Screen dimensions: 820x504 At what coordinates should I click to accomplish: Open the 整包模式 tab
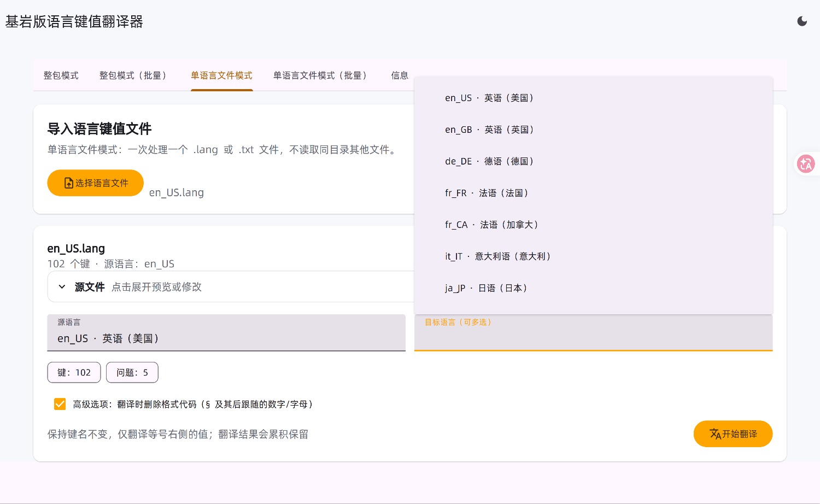point(61,75)
